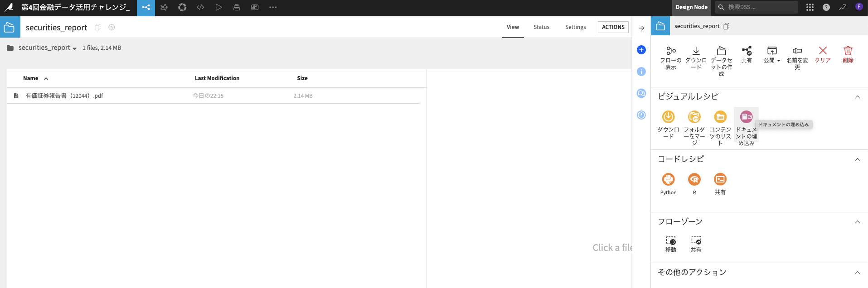Open the visual analyses lab icon

(x=164, y=7)
